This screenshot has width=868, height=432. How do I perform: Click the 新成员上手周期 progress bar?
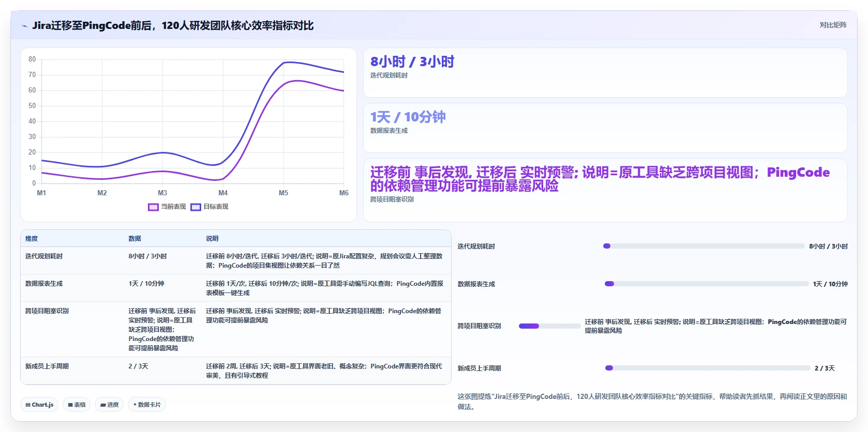point(707,368)
